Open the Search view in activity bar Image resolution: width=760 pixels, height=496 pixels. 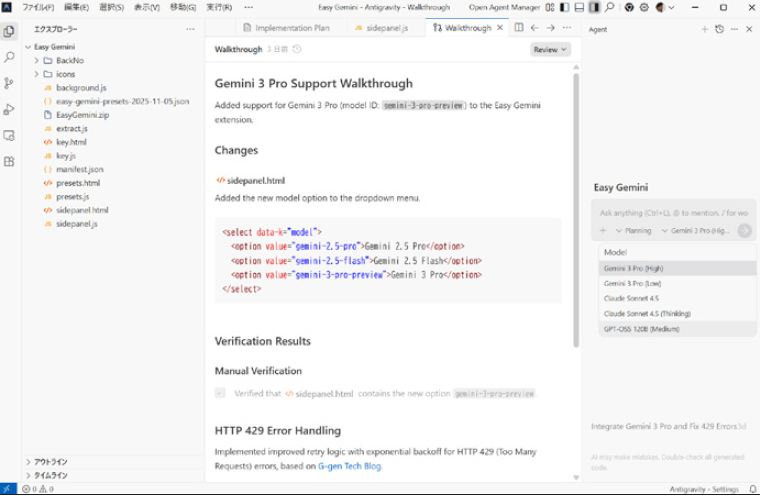pos(9,57)
